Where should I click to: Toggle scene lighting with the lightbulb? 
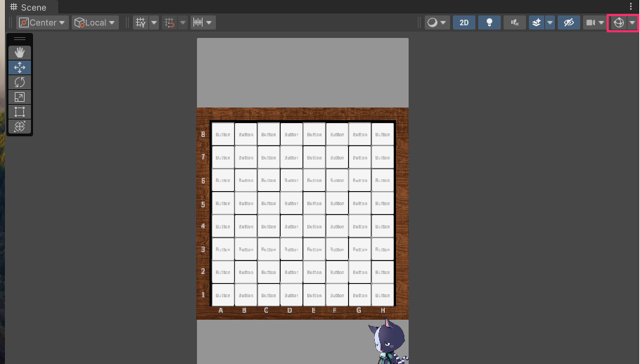tap(489, 22)
